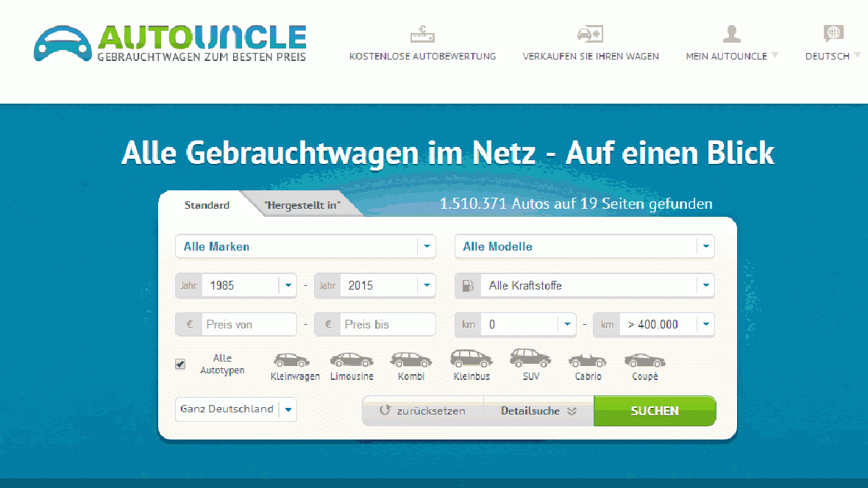Click the Mein AutoUncle user icon
868x488 pixels.
(732, 34)
